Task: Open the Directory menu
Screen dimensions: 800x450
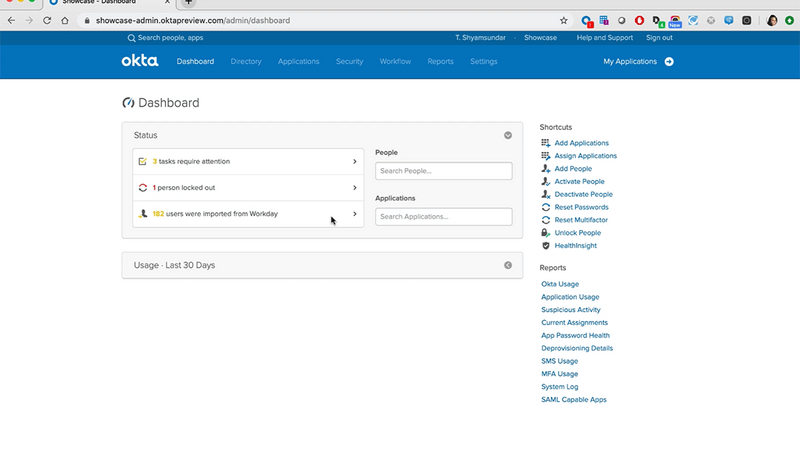Action: [245, 61]
